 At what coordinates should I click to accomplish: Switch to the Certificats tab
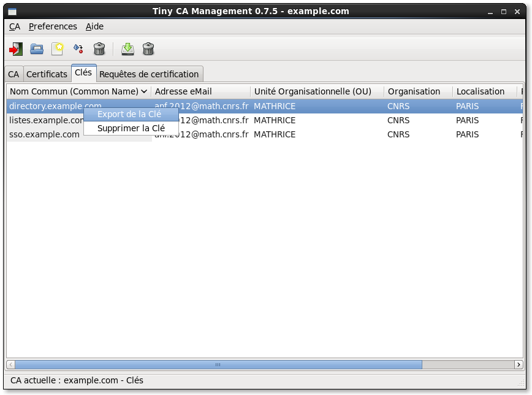(x=47, y=74)
